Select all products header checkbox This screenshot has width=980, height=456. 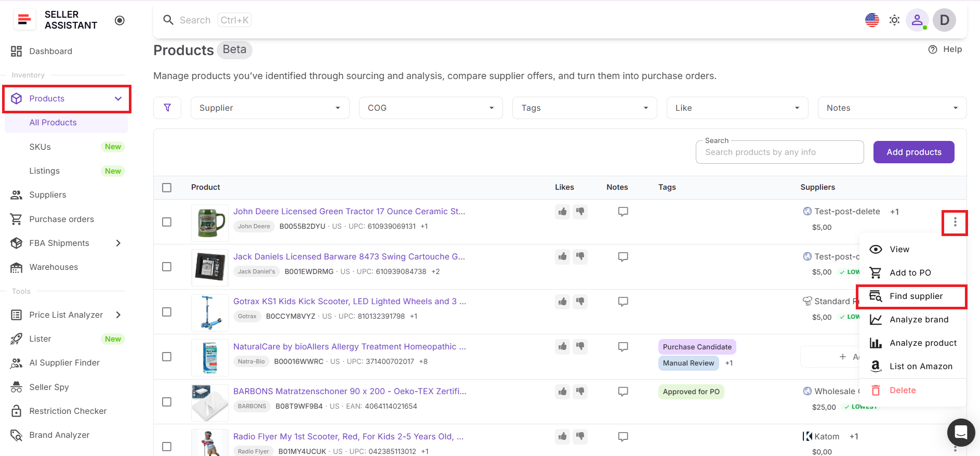tap(167, 188)
